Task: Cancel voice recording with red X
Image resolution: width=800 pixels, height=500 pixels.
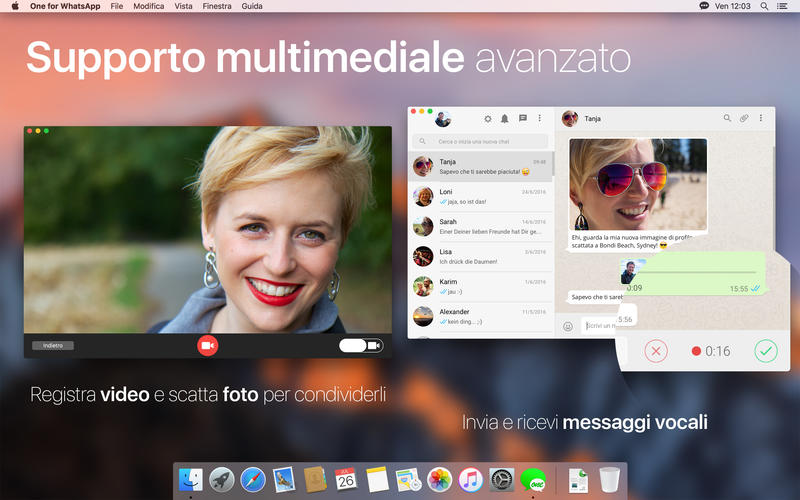Action: [x=655, y=351]
